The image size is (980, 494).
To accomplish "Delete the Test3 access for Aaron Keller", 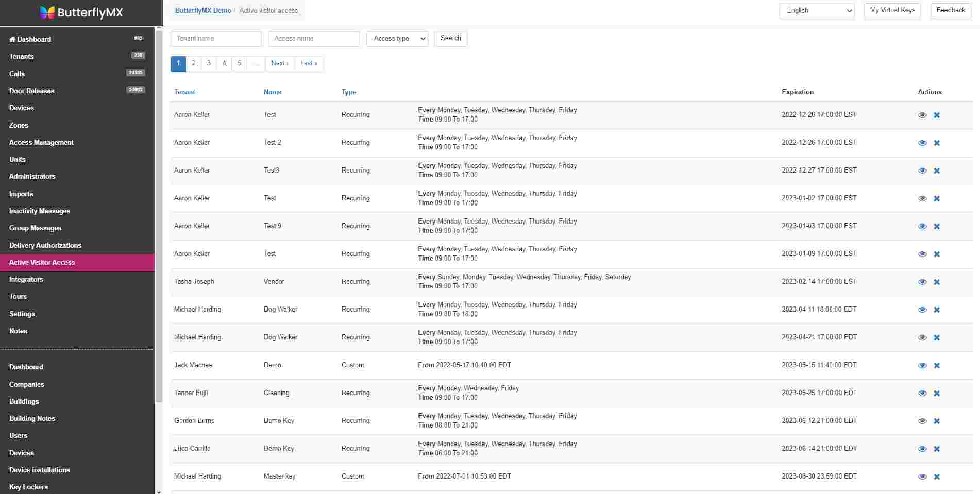I will click(936, 171).
